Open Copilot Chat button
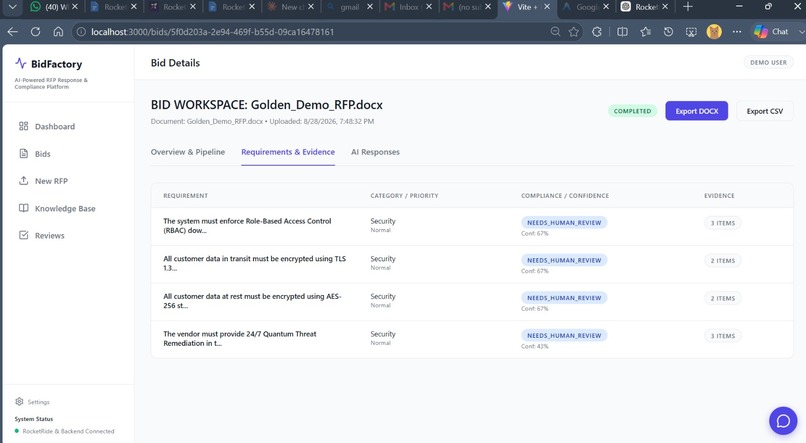 click(x=771, y=32)
